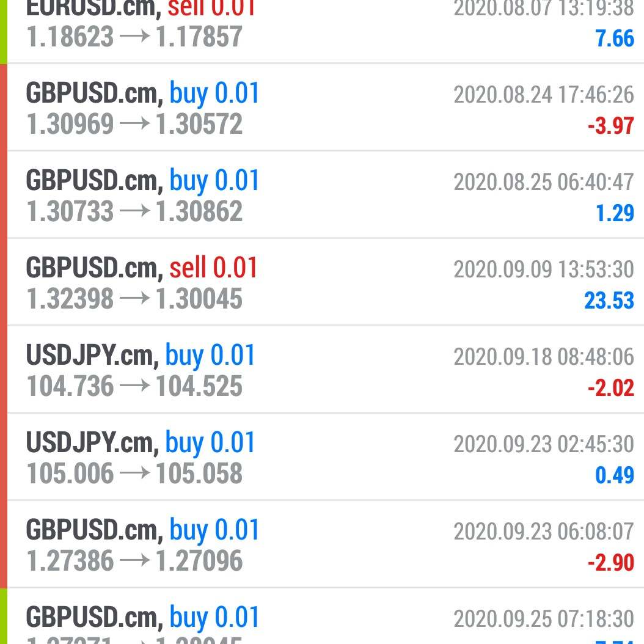The height and width of the screenshot is (644, 644).
Task: Tap the 1.29 profit amount
Action: click(615, 213)
